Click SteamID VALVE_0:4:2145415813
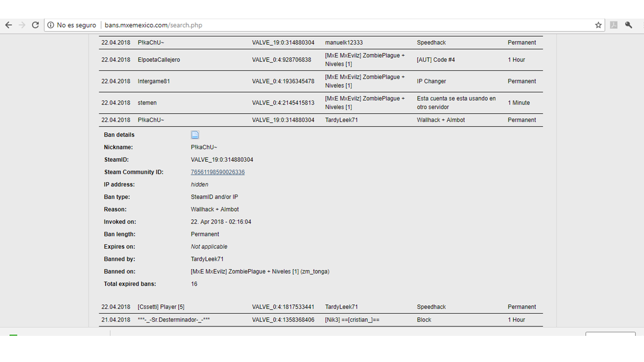 pos(283,103)
